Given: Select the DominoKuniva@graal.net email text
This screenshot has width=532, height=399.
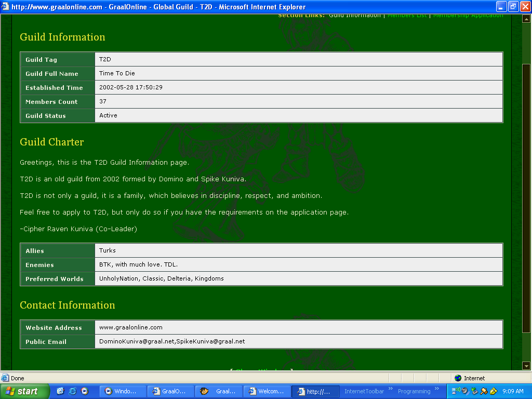Looking at the screenshot, I should 137,341.
